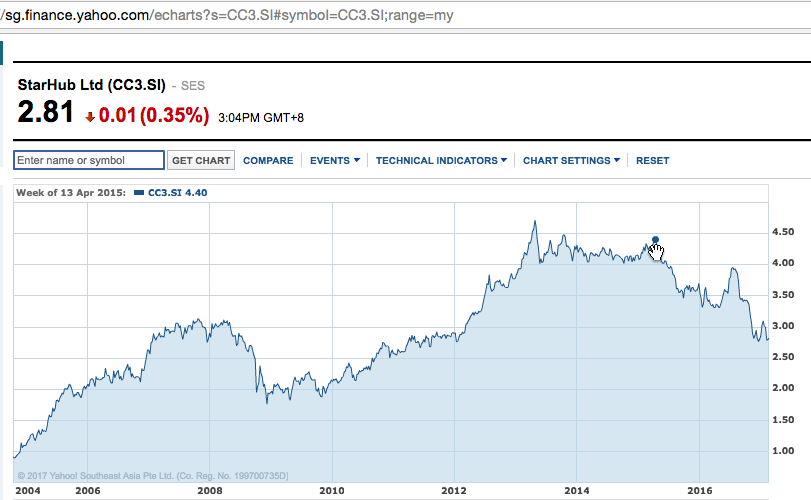The width and height of the screenshot is (811, 500).
Task: Expand the EVENTS dropdown
Action: pos(335,161)
